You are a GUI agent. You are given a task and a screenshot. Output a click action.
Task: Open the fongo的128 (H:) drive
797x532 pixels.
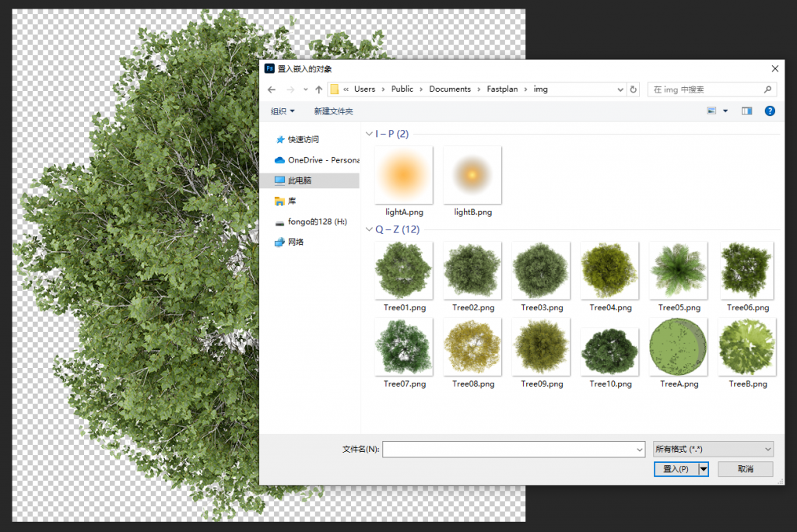(311, 222)
